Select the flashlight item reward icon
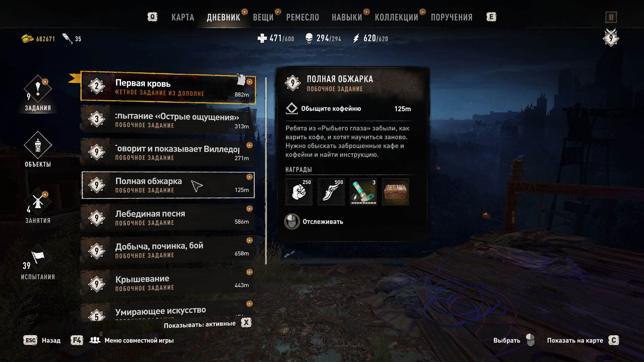This screenshot has height=362, width=644. coord(363,192)
